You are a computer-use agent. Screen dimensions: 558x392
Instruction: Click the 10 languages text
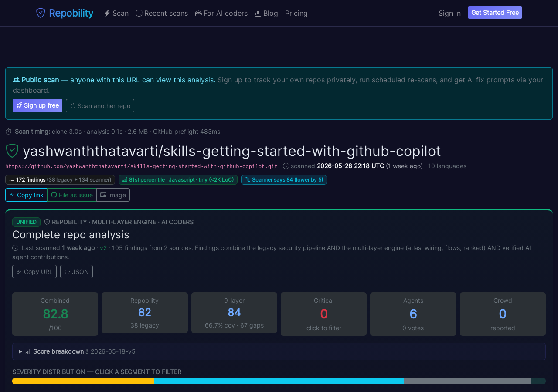(447, 166)
